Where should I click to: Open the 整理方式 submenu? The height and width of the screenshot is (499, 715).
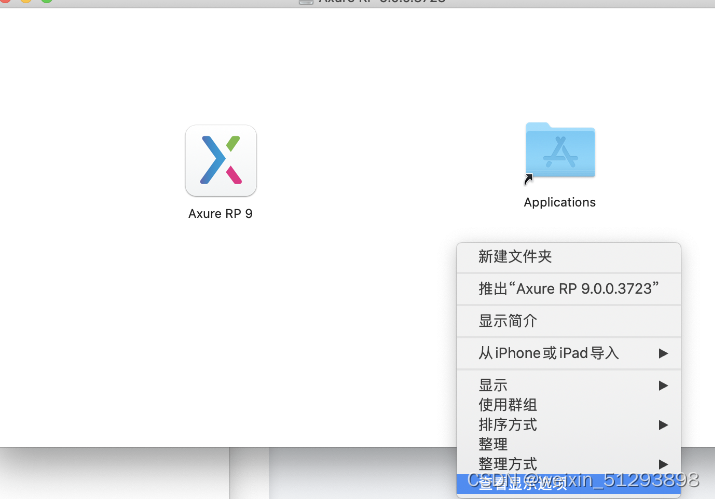pos(569,464)
